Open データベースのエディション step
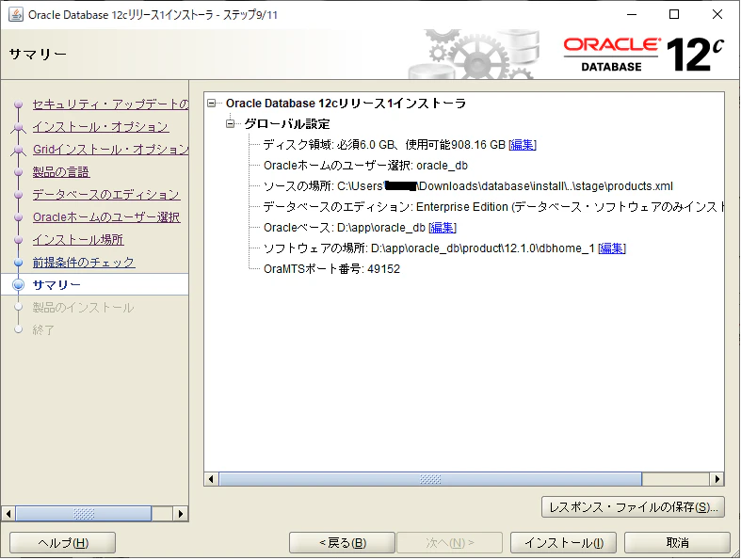This screenshot has width=741, height=560. (106, 195)
